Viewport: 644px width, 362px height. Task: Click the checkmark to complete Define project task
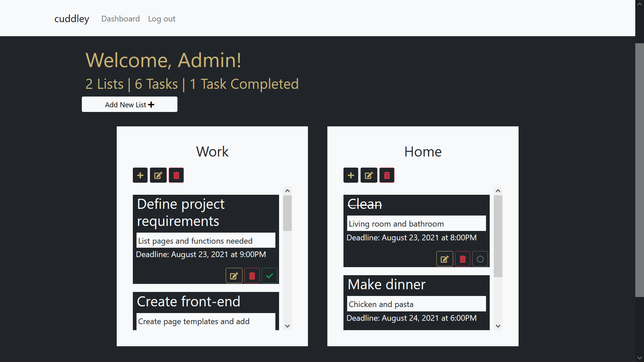(269, 276)
